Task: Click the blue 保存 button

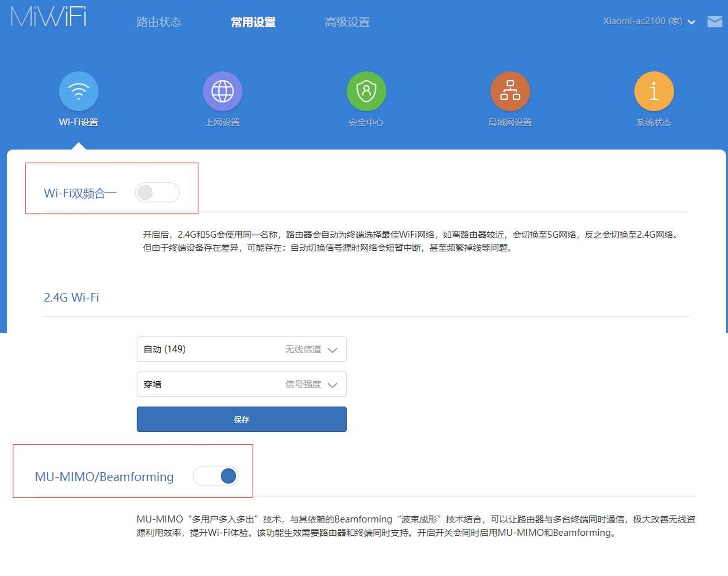Action: pyautogui.click(x=241, y=419)
